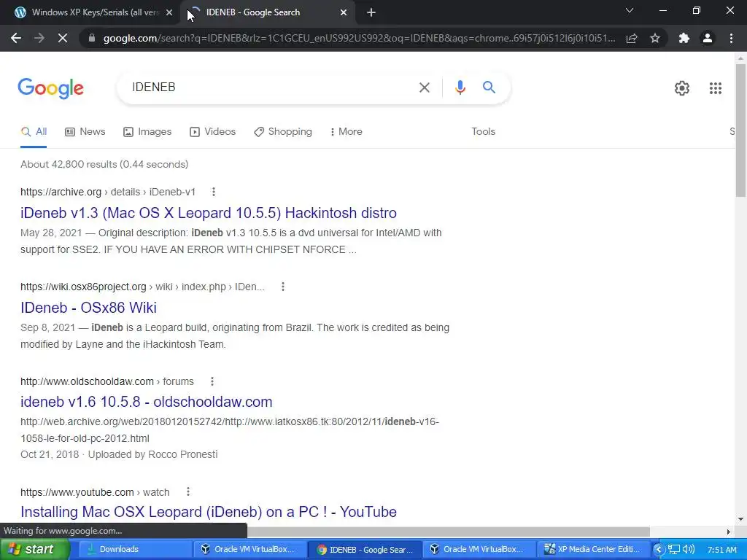The image size is (747, 560).
Task: Click the browser forward arrow
Action: pos(39,38)
